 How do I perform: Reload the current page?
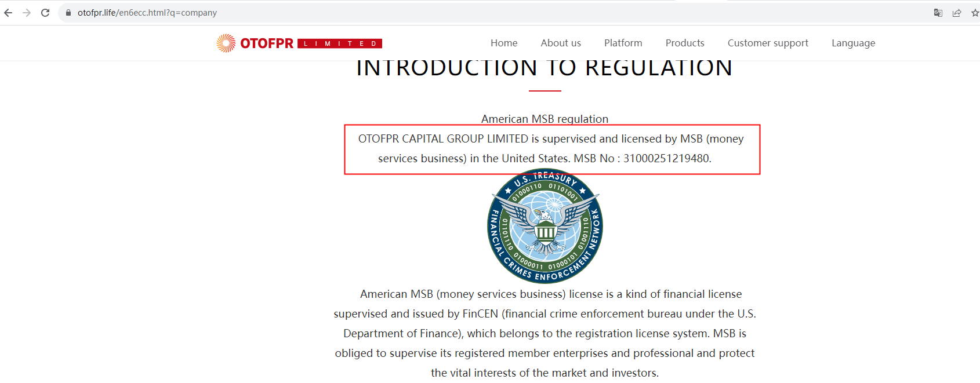[x=45, y=13]
